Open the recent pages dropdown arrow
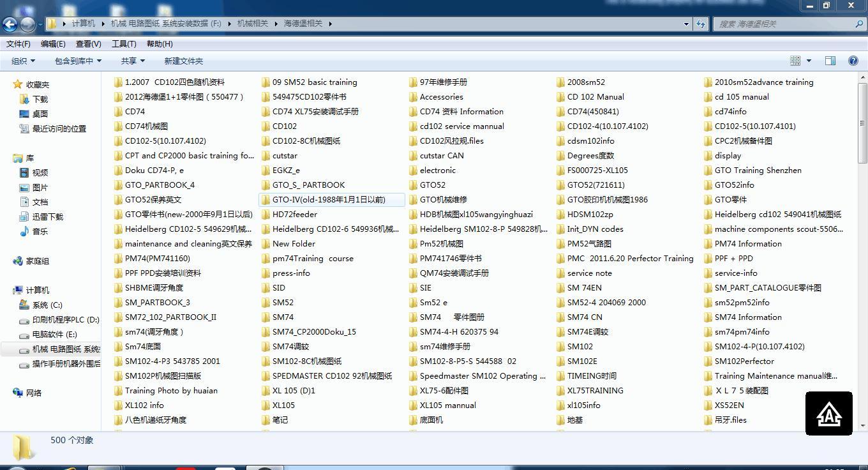This screenshot has height=470, width=868. click(40, 24)
